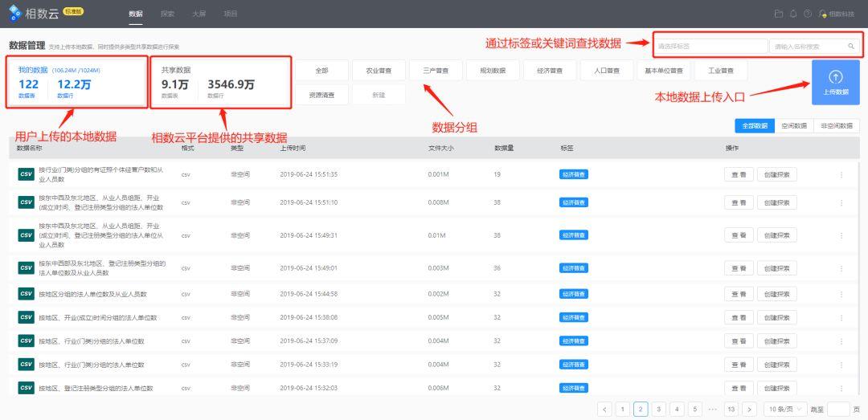Select the 人口普查 data group
This screenshot has height=420, width=868.
tap(607, 71)
